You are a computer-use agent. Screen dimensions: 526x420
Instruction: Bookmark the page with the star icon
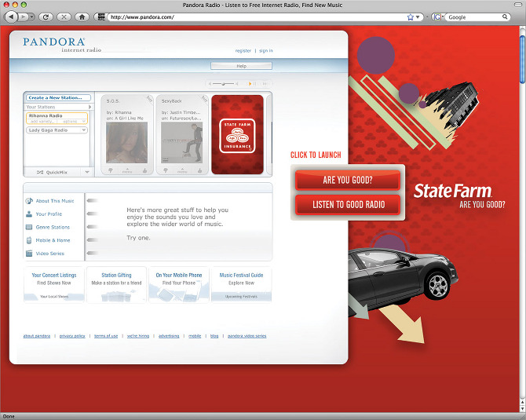pyautogui.click(x=410, y=17)
